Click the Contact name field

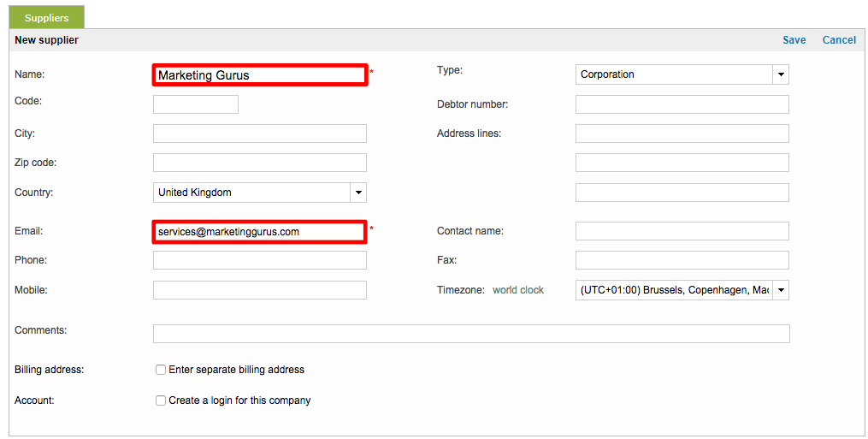(682, 231)
